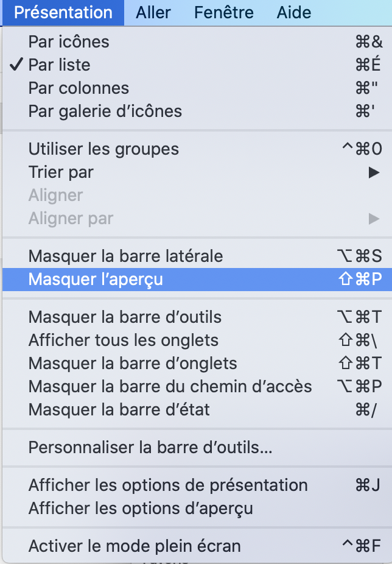
Task: Expand the Trier par submenu
Action: [61, 172]
